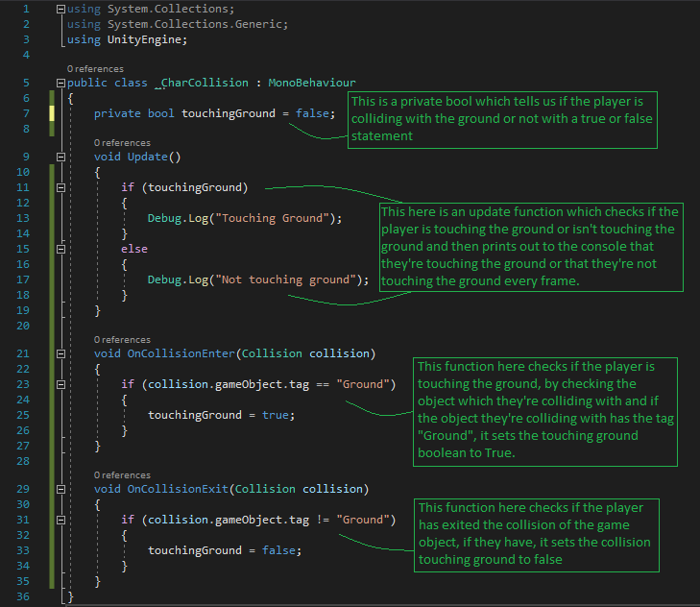This screenshot has width=700, height=607.
Task: Open the 0 references link above the class declaration
Action: (x=95, y=69)
